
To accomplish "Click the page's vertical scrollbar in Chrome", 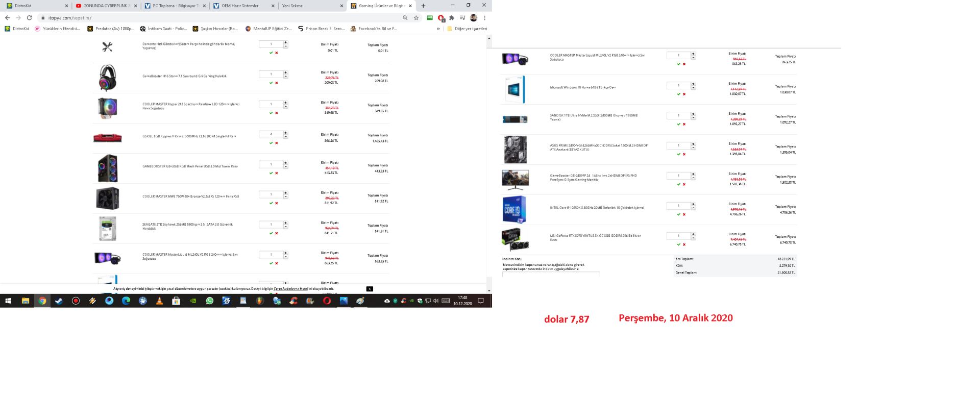I will click(x=489, y=164).
